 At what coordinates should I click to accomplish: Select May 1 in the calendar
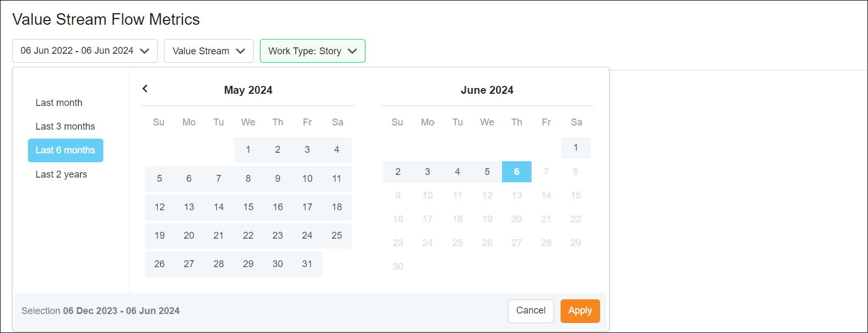[248, 150]
